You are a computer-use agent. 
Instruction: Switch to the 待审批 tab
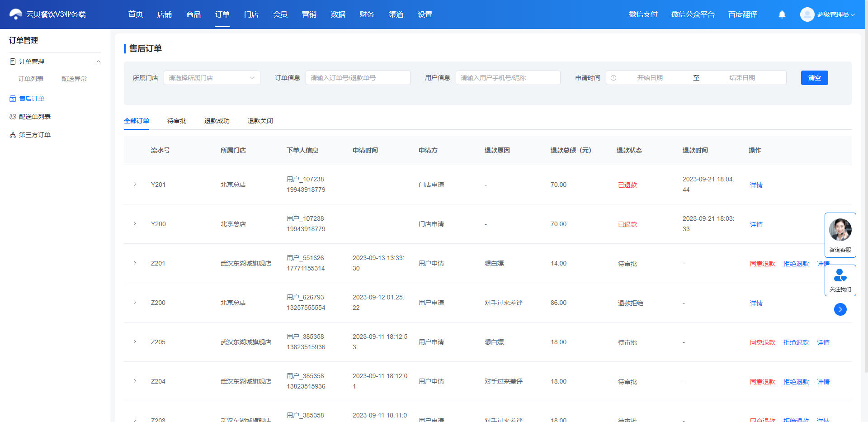[177, 121]
